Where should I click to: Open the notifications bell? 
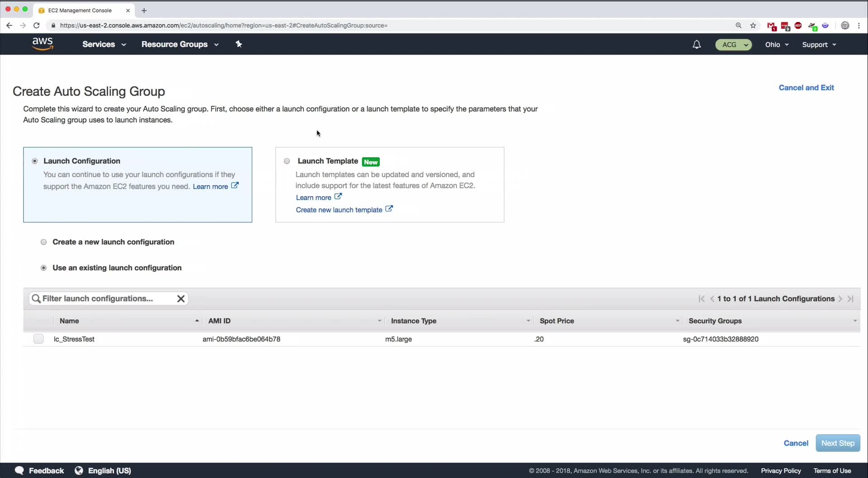[697, 44]
